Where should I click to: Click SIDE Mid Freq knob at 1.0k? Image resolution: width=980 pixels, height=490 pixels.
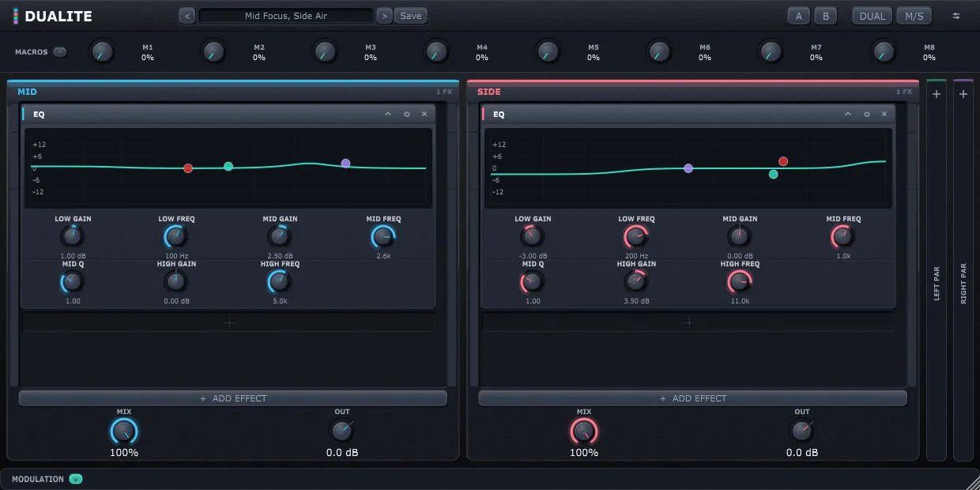843,236
